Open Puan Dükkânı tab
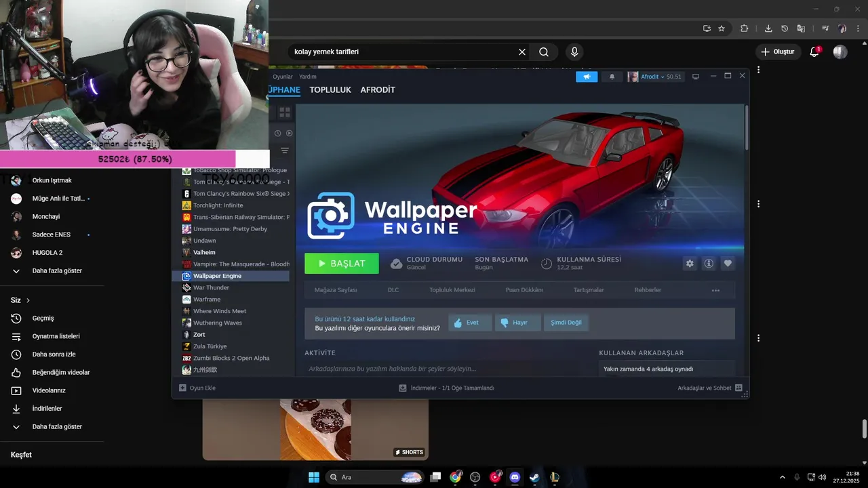Image resolution: width=868 pixels, height=488 pixels. (x=524, y=290)
